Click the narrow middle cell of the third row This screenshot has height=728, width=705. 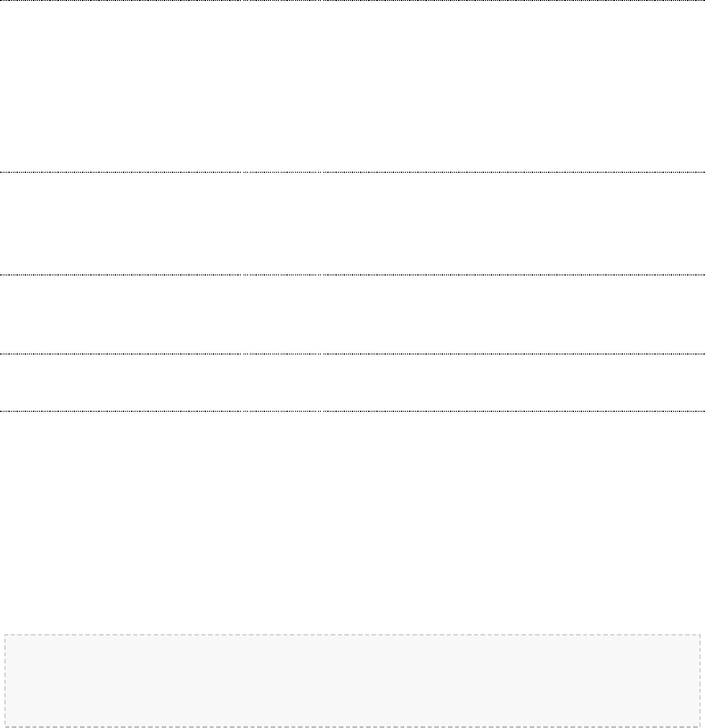click(x=281, y=314)
